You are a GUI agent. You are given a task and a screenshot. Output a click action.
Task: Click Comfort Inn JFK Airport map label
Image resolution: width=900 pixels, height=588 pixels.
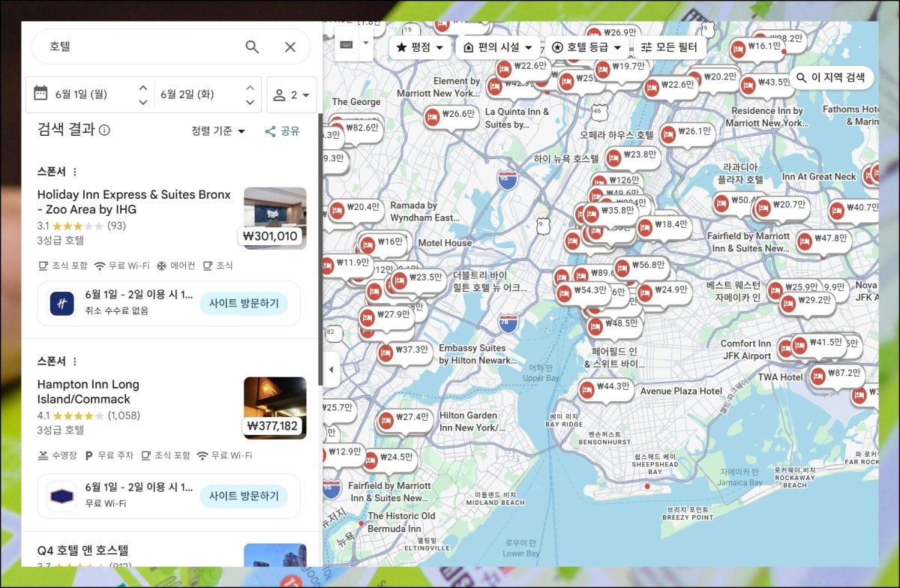pyautogui.click(x=746, y=350)
